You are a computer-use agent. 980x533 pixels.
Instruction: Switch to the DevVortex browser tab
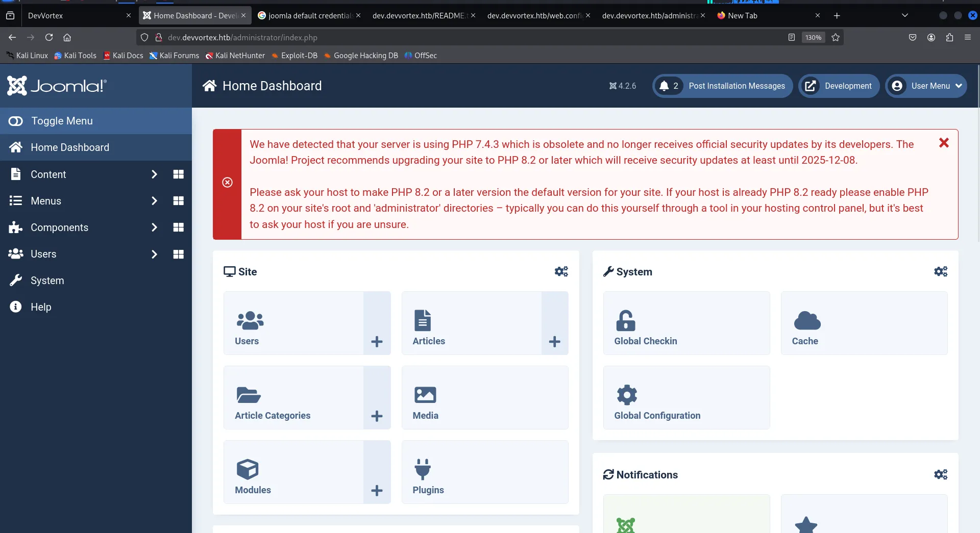(x=79, y=15)
